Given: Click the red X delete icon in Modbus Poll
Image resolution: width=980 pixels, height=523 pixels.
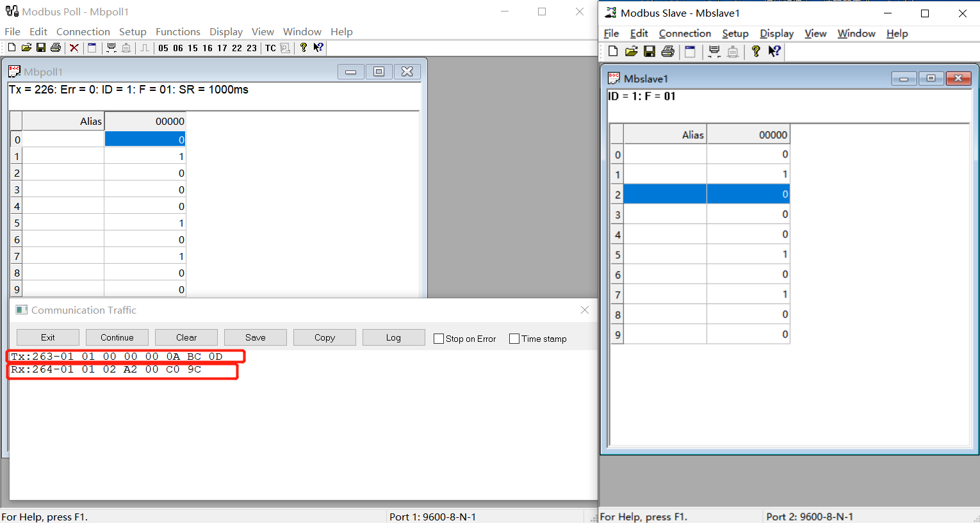Looking at the screenshot, I should click(74, 47).
